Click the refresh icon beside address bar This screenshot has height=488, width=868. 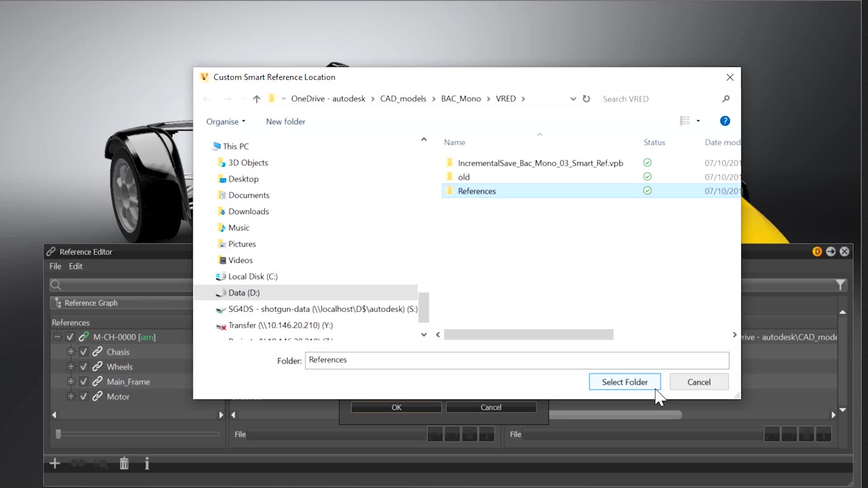coord(586,99)
